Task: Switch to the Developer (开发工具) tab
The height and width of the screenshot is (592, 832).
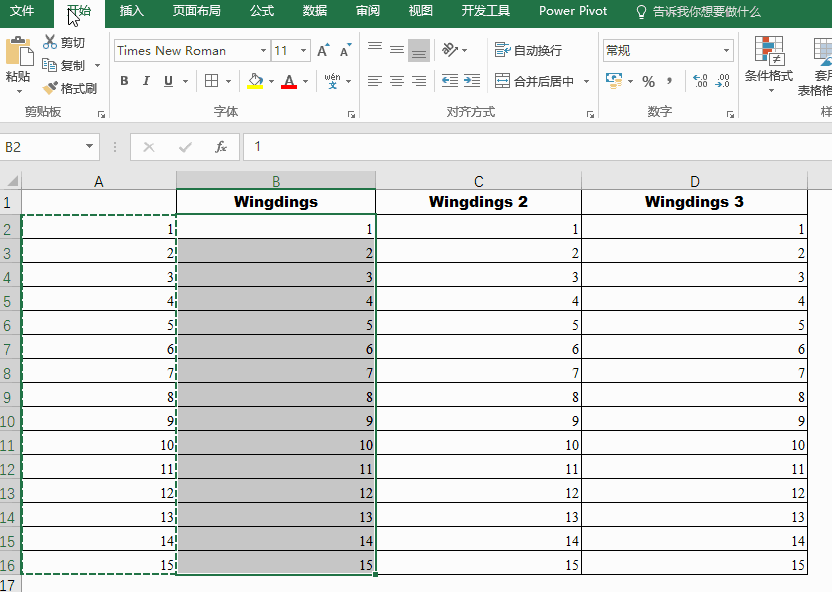Action: tap(486, 11)
